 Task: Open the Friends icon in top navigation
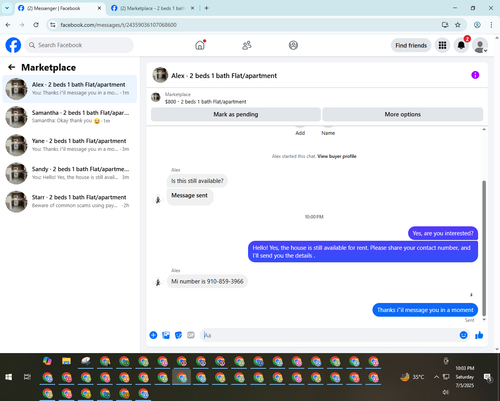point(247,45)
